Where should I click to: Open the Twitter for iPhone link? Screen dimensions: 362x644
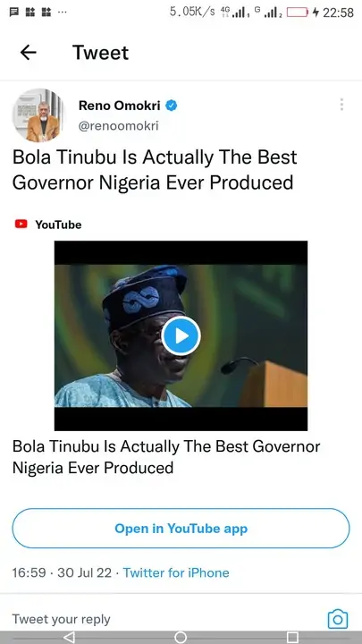pos(176,572)
